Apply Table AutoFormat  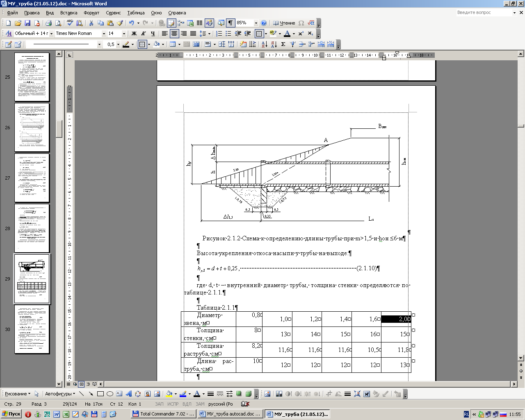pyautogui.click(x=243, y=44)
